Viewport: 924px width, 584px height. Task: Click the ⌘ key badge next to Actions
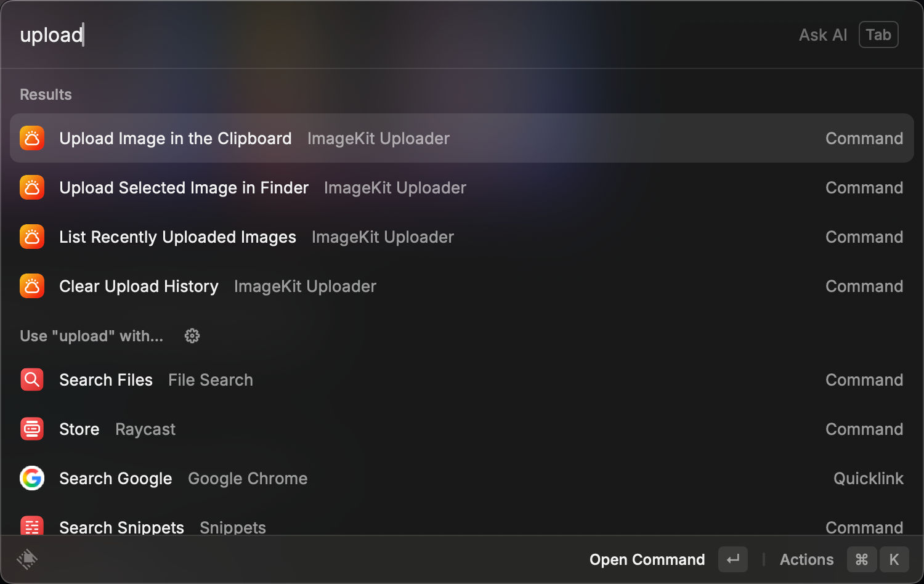tap(862, 559)
